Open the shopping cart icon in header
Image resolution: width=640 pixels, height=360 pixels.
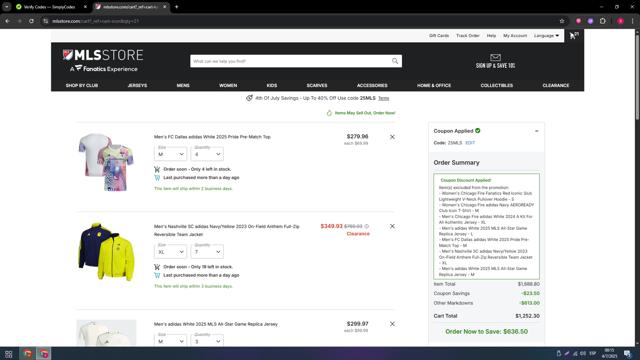pos(574,36)
